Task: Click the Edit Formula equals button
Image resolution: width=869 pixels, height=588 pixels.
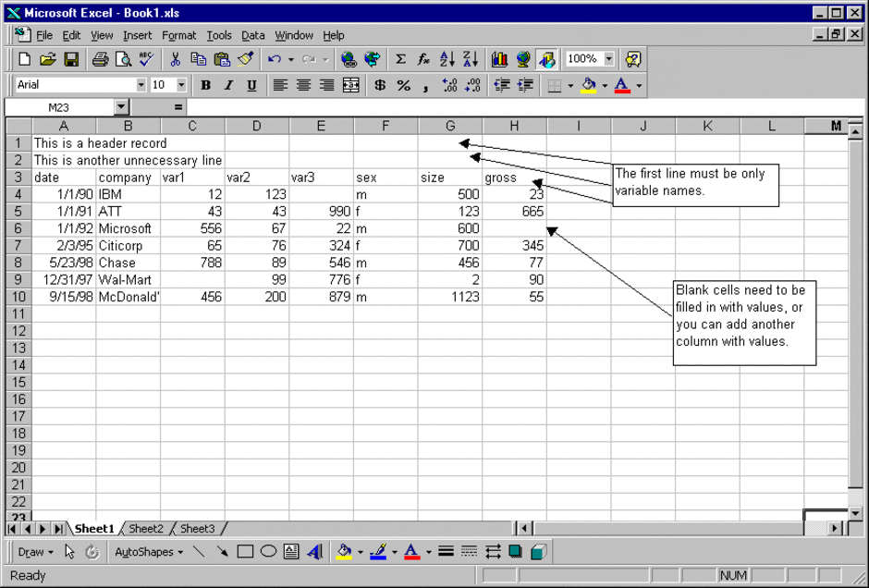Action: 177,107
